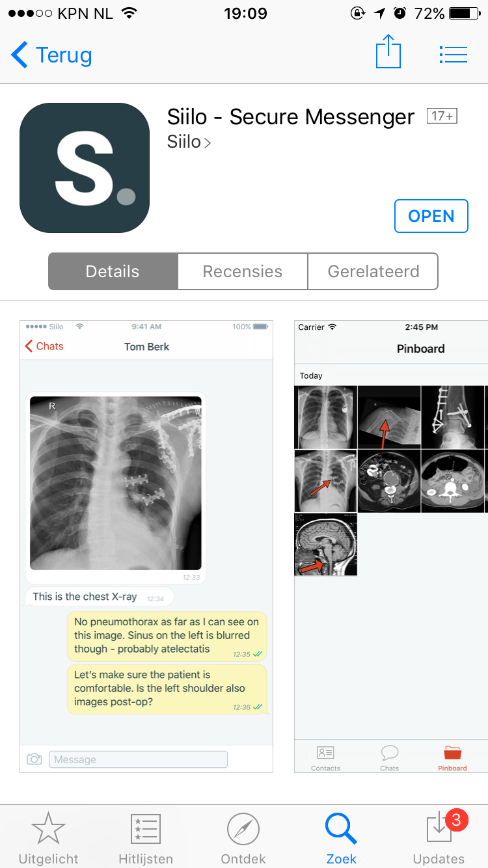Tap the Siilo app icon
Viewport: 488px width, 868px height.
tap(85, 168)
